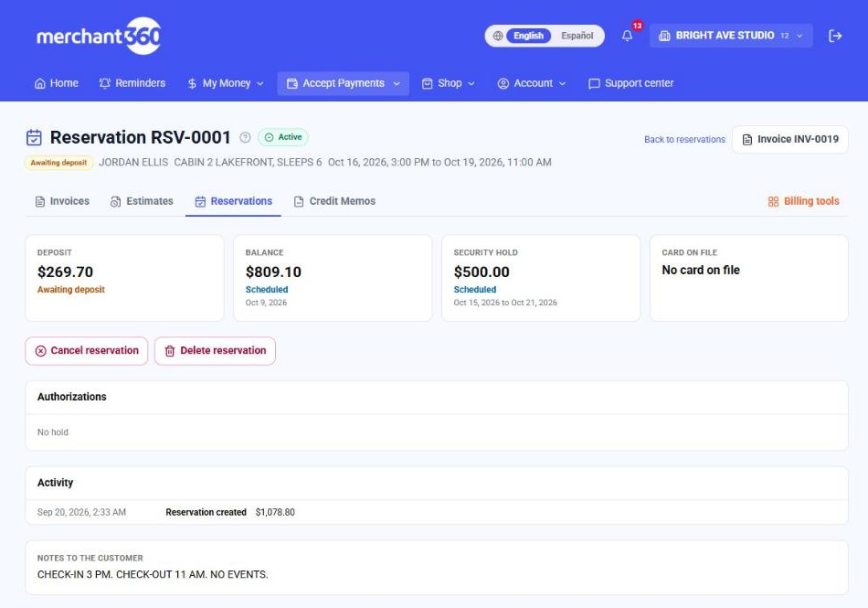Switch to the Invoices tab
Viewport: 868px width, 608px height.
click(x=62, y=201)
